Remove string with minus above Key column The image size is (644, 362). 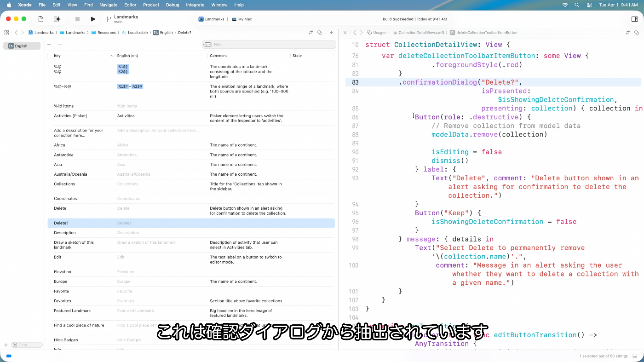(59, 45)
